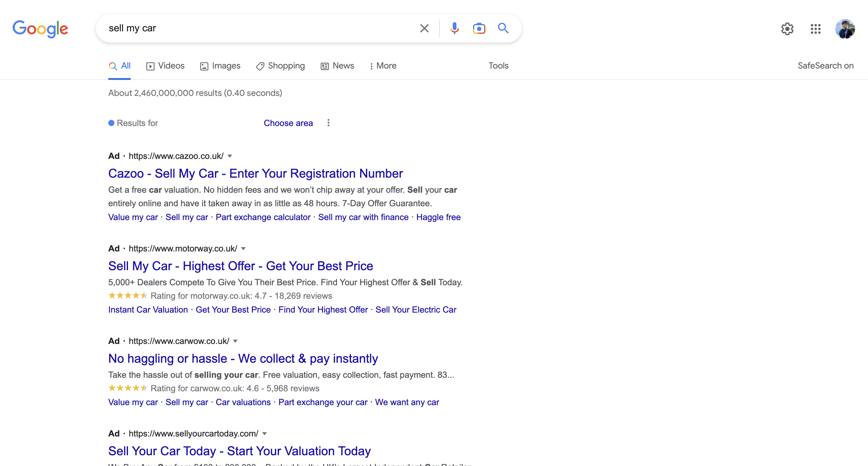Click 'Part exchange your car' sitelink
The image size is (868, 466).
323,403
